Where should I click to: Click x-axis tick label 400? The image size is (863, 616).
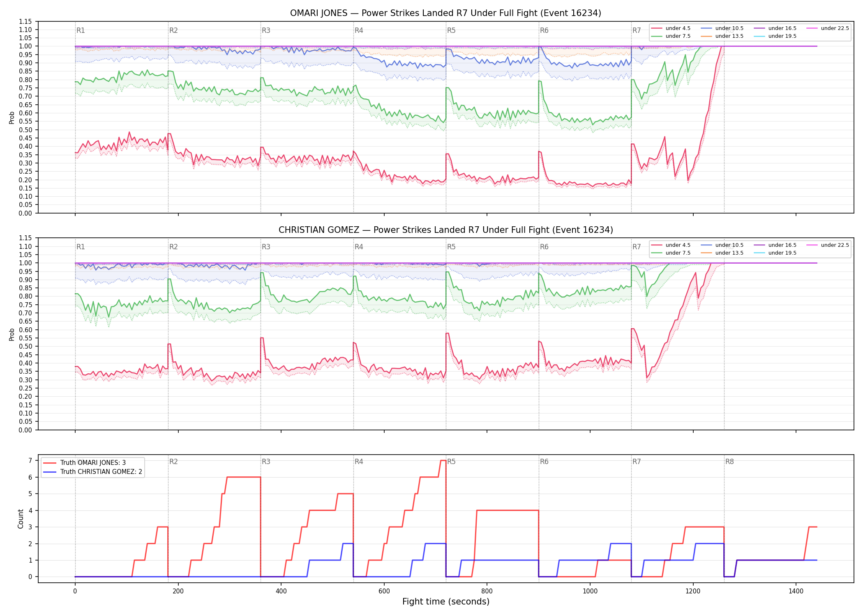[x=281, y=591]
